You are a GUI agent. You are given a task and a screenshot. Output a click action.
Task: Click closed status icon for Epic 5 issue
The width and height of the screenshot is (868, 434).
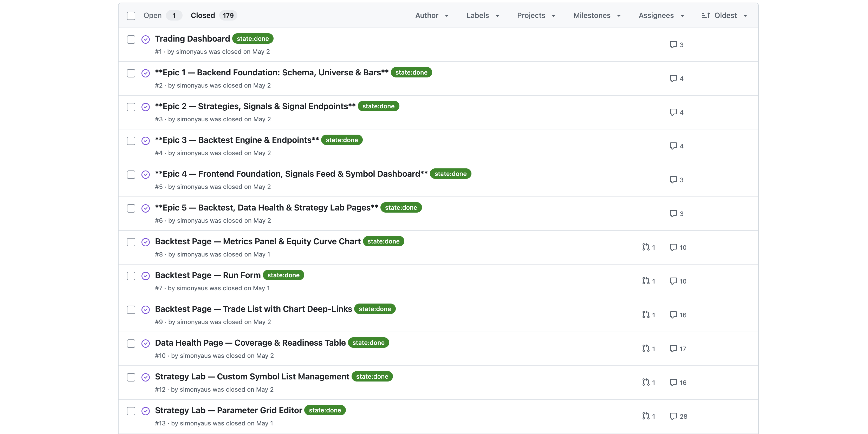[146, 208]
